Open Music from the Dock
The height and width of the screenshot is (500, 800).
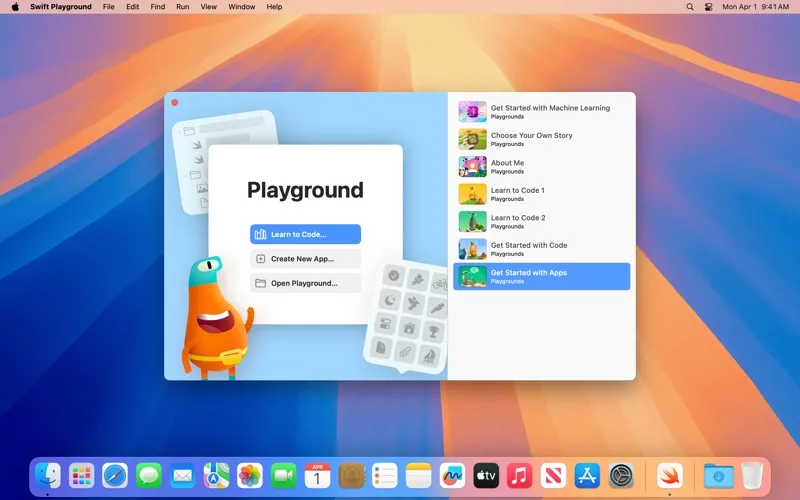tap(519, 476)
